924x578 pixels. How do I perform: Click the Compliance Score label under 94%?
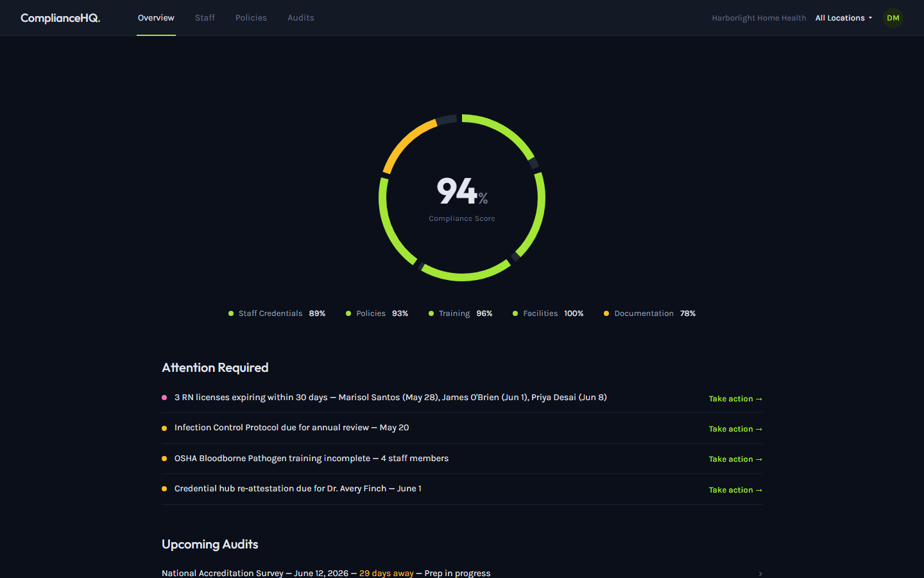coord(462,218)
